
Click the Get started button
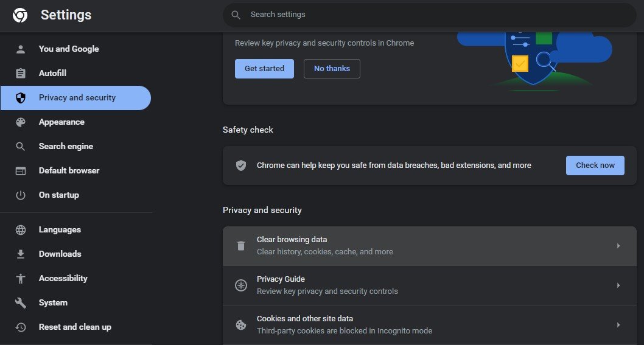click(265, 69)
